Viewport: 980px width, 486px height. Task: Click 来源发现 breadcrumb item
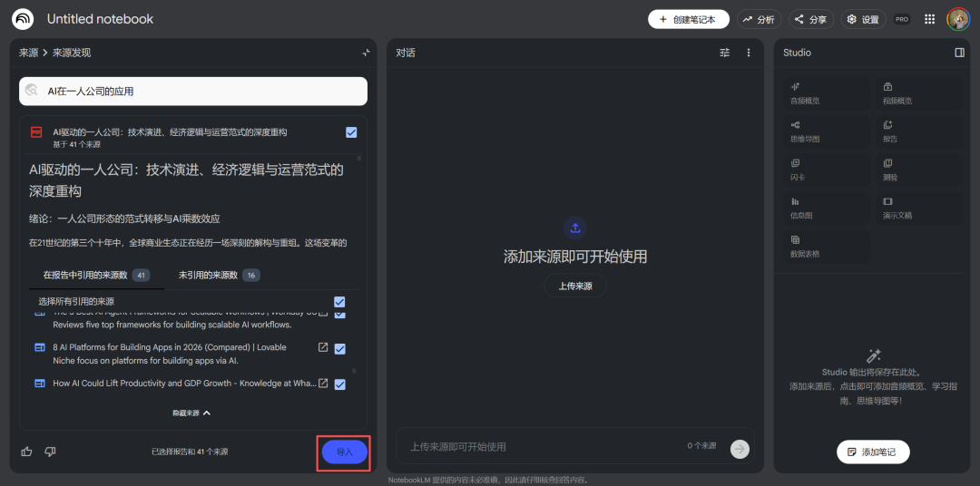72,53
